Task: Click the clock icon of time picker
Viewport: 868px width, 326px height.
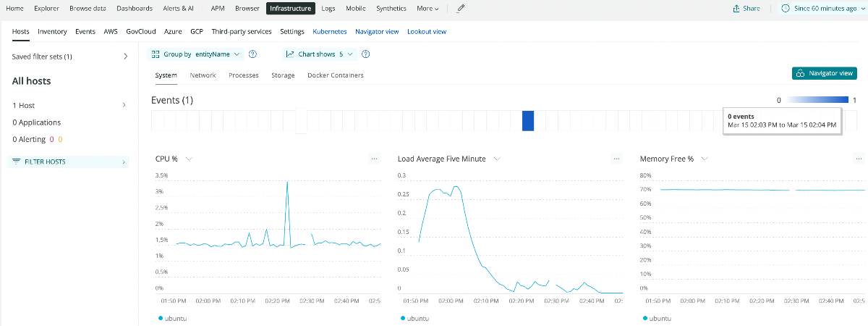Action: tap(786, 9)
